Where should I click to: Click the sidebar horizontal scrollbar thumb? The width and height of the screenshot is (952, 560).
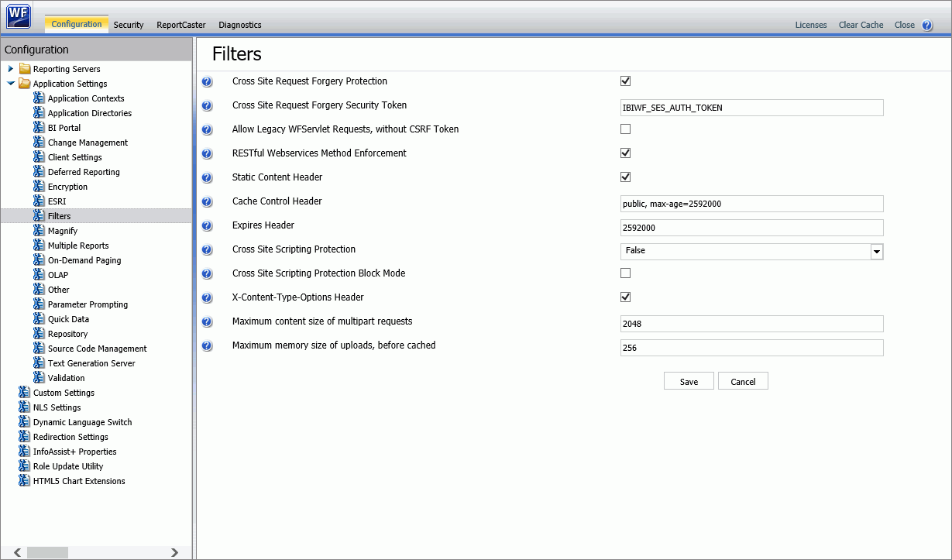pyautogui.click(x=47, y=552)
